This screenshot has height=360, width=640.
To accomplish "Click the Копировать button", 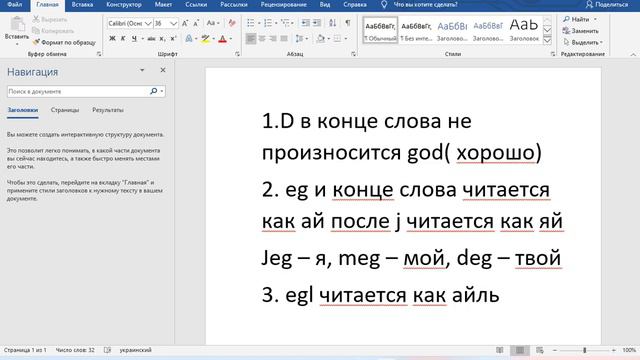I will click(x=53, y=31).
